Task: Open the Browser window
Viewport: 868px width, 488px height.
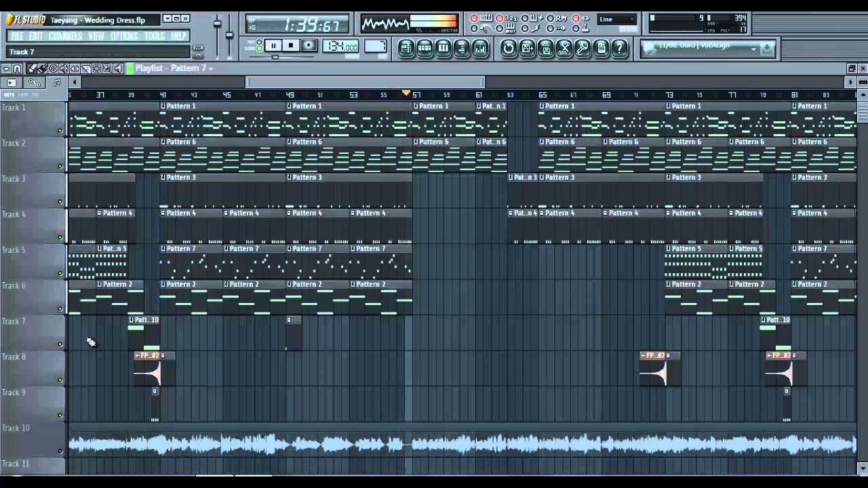Action: (462, 47)
